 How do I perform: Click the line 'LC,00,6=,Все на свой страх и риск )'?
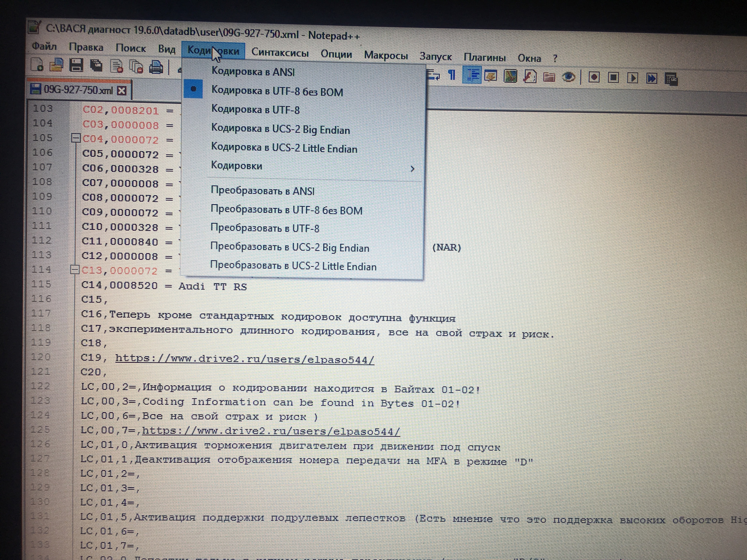(199, 416)
